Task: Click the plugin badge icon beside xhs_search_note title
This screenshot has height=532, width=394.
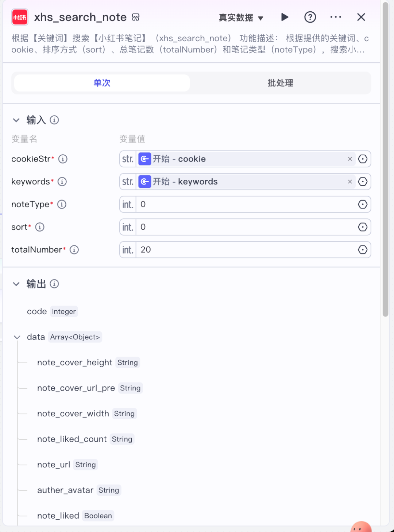Action: click(x=136, y=17)
